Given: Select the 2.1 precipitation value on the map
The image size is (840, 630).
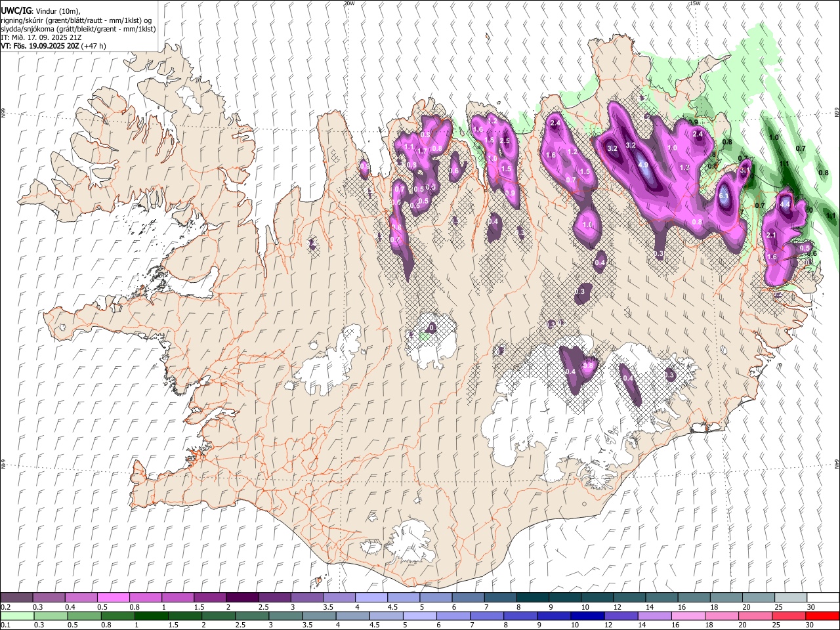Looking at the screenshot, I should tap(772, 235).
